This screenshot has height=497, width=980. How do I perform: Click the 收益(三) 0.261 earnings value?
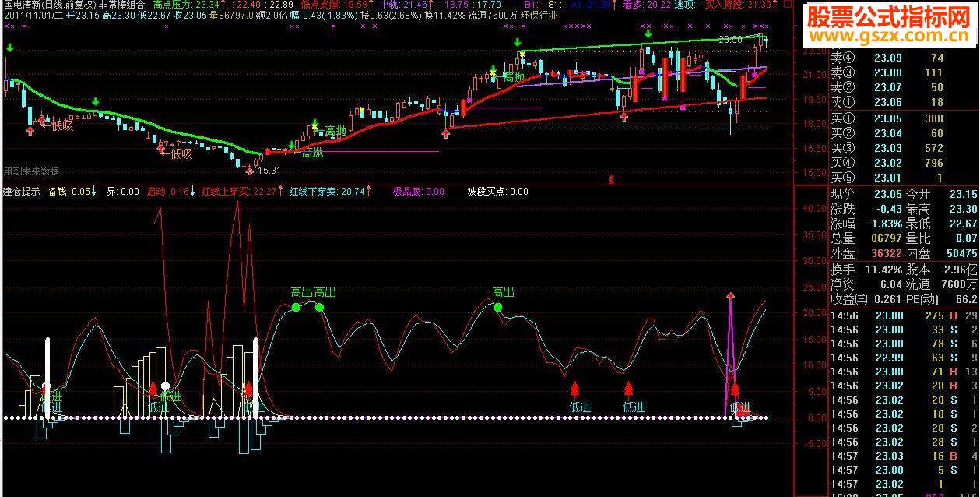coord(887,299)
